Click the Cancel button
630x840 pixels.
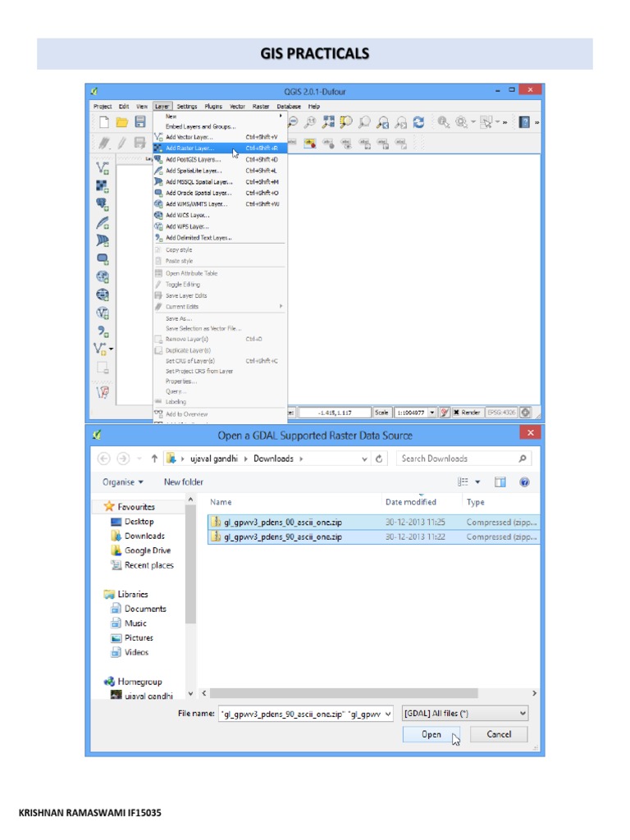pos(499,734)
